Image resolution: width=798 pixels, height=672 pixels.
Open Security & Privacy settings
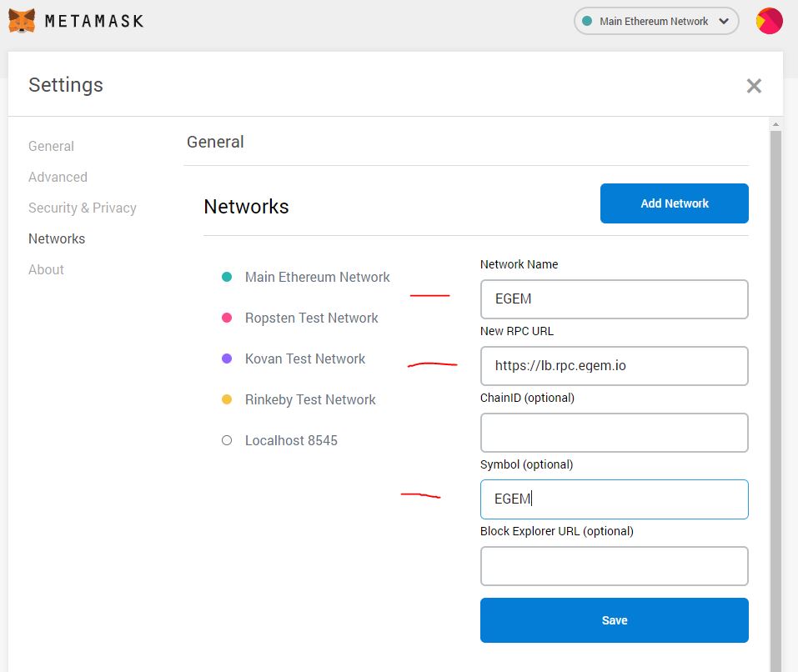point(83,208)
